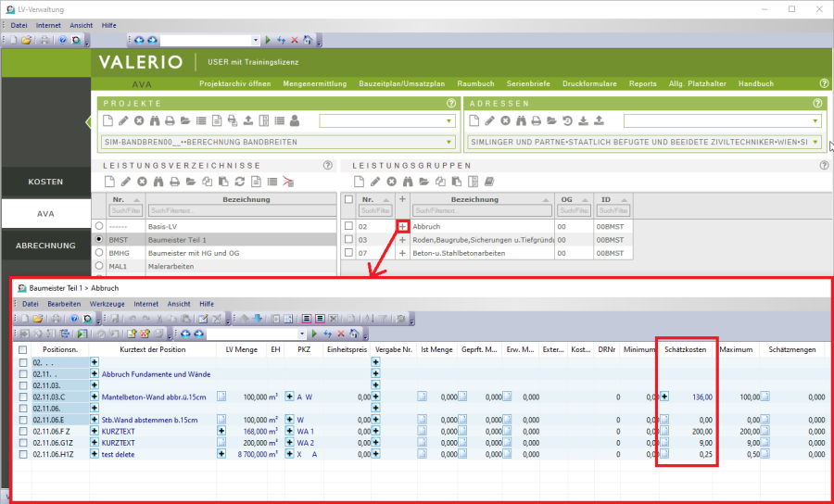834x504 pixels.
Task: Click the pencil edit icon under Projekte
Action: [123, 121]
